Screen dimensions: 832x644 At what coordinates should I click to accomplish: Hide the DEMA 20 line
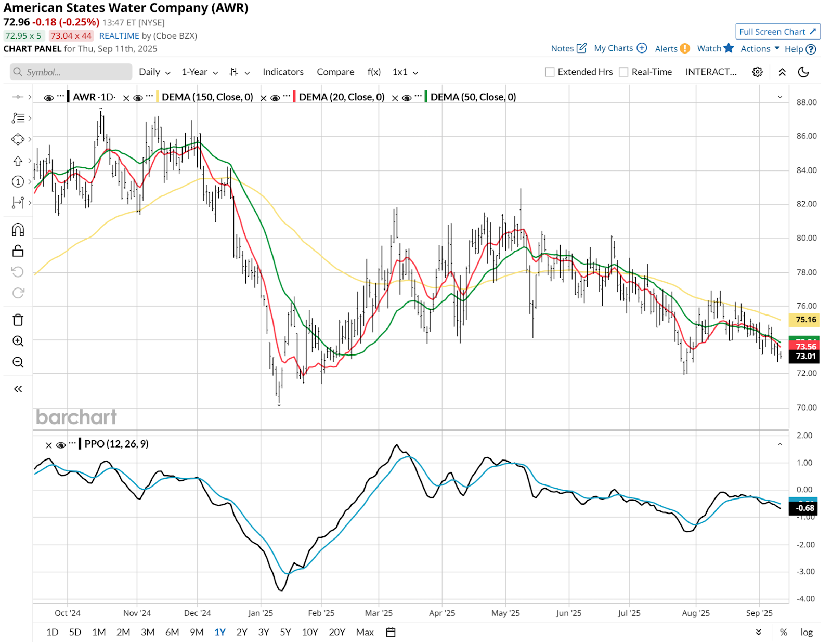click(x=276, y=97)
